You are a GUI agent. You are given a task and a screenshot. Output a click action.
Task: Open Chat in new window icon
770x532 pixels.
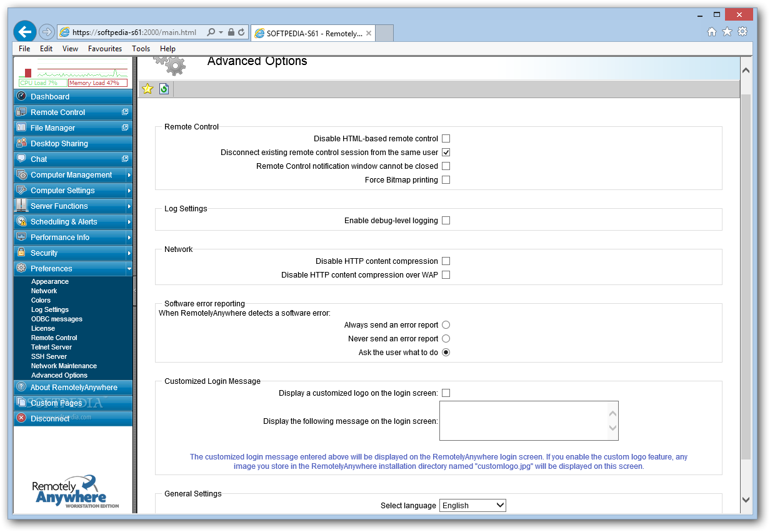tap(125, 159)
